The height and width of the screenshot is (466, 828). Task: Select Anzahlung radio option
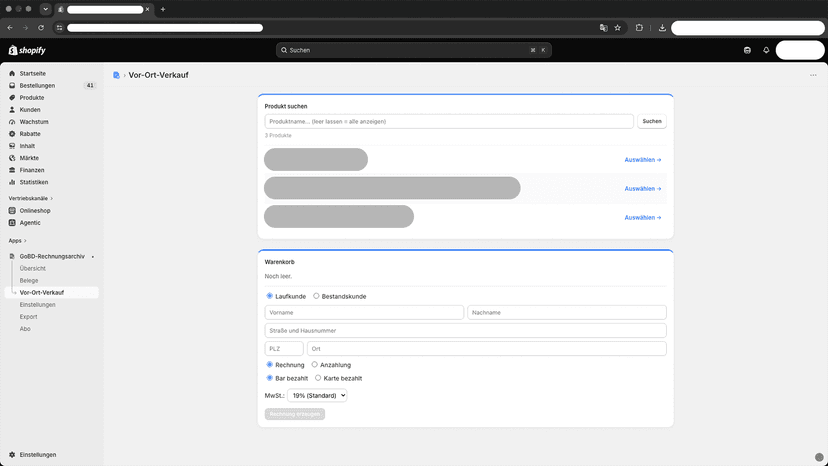pos(314,365)
